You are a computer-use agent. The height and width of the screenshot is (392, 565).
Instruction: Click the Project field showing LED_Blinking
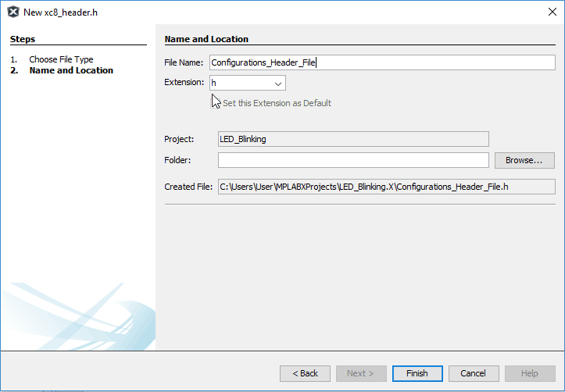(x=352, y=139)
